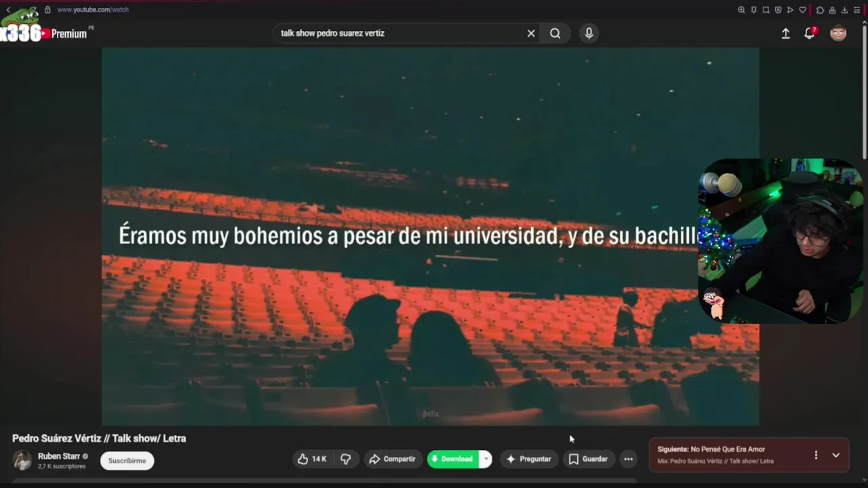Click the snapshot capture icon in browser toolbar
Viewport: 868px width, 488px height.
[x=766, y=9]
